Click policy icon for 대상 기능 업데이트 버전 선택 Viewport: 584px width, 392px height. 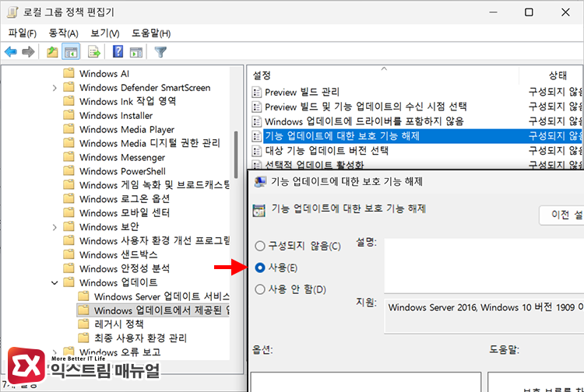click(257, 151)
